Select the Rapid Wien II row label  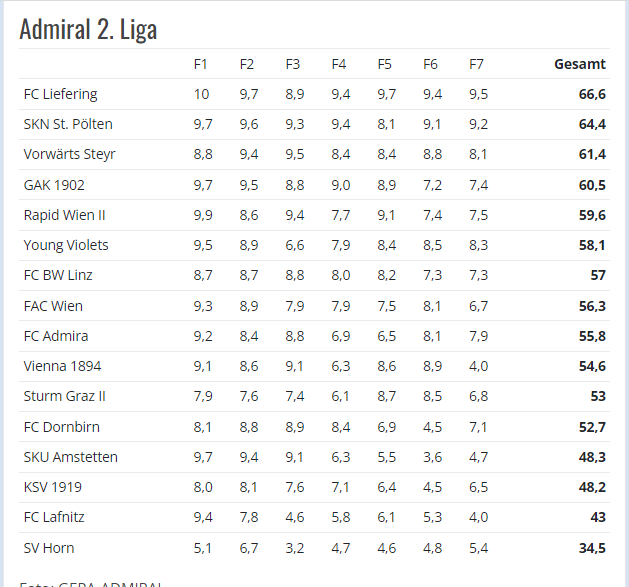click(x=64, y=215)
